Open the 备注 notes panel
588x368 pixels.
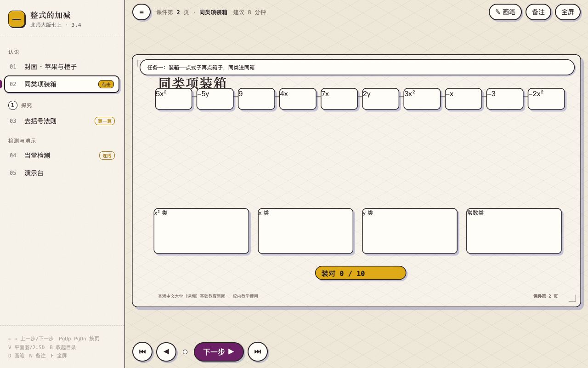pyautogui.click(x=538, y=12)
